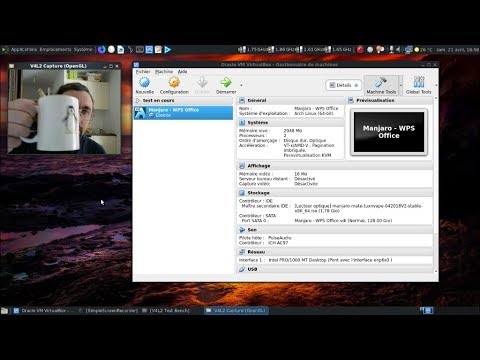Click the Général section icon
This screenshot has height=360, width=480.
(x=242, y=100)
